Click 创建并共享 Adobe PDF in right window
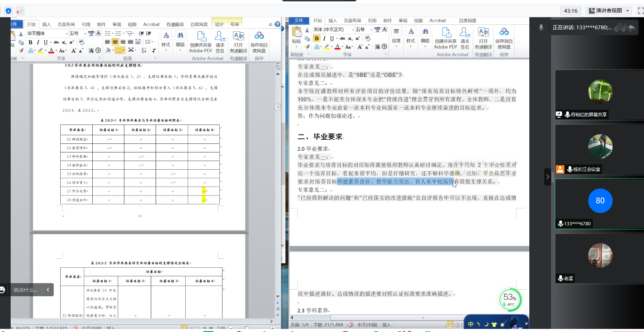644x332 pixels. point(446,38)
